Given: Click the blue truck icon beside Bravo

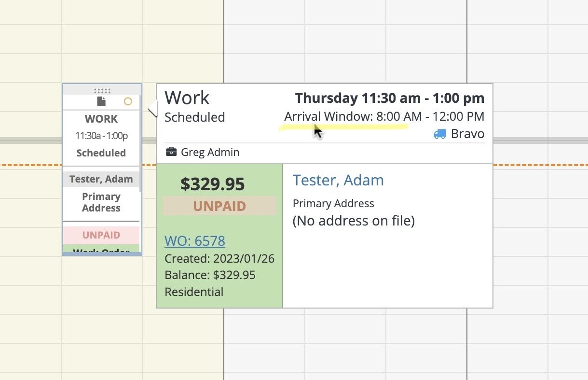Looking at the screenshot, I should pyautogui.click(x=439, y=134).
